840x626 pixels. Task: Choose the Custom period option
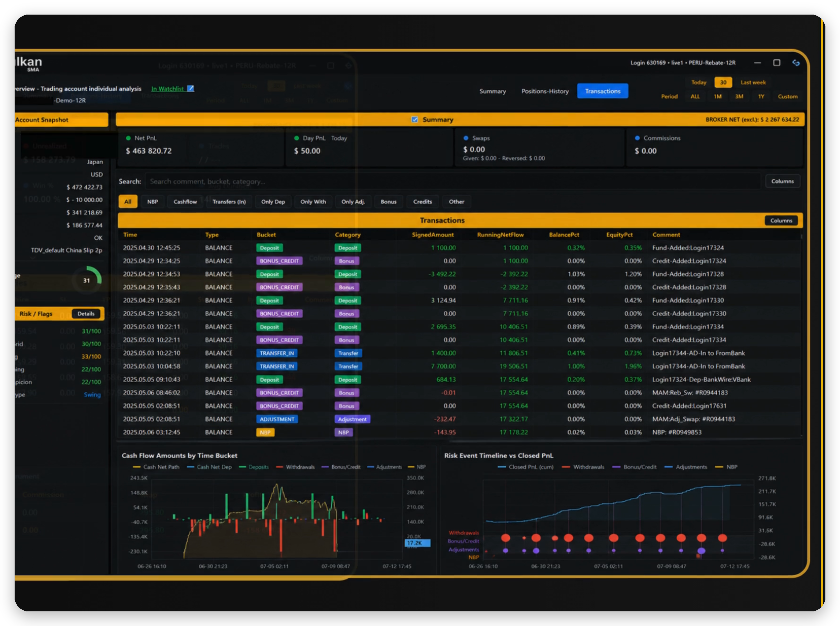click(x=787, y=96)
